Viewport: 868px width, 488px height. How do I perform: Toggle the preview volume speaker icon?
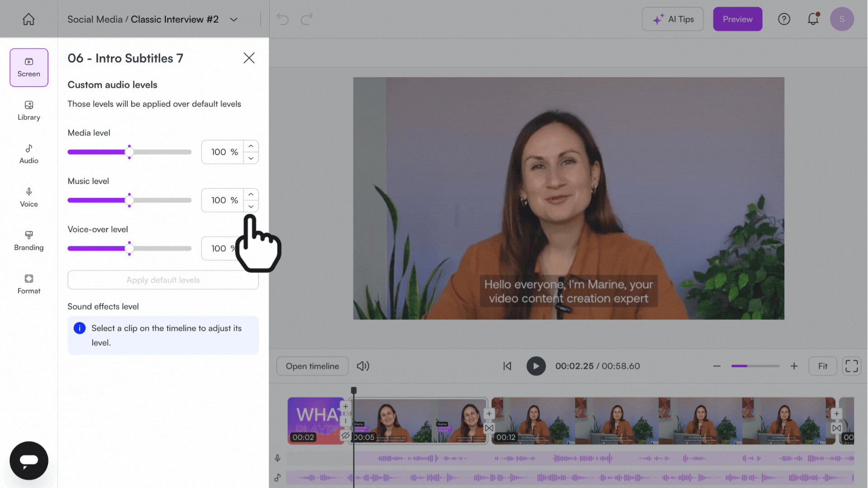click(363, 366)
